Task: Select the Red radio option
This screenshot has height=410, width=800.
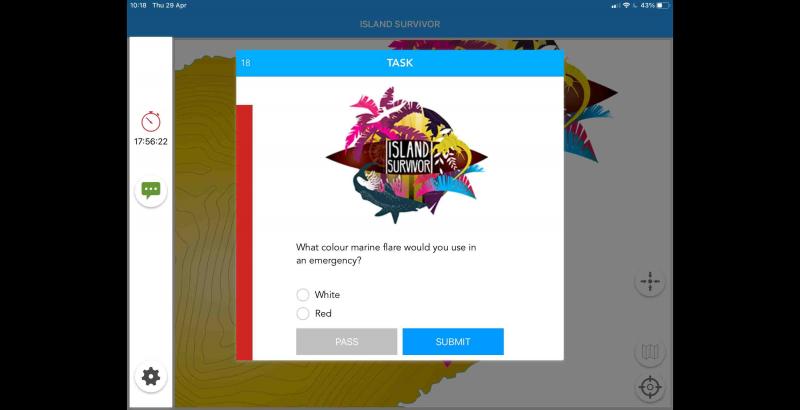Action: point(303,314)
